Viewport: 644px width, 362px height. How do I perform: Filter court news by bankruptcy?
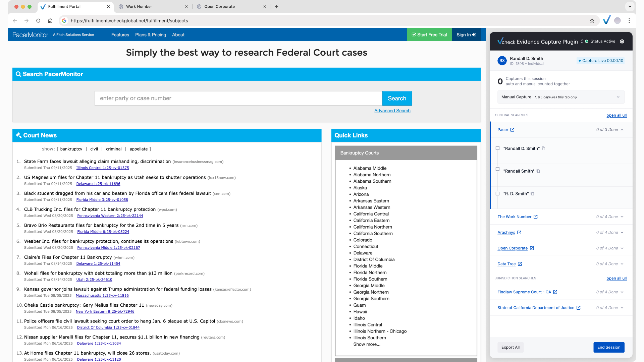pyautogui.click(x=71, y=149)
